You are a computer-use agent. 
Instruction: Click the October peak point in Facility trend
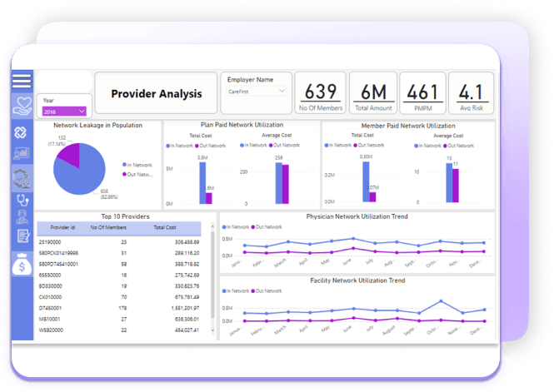441,301
